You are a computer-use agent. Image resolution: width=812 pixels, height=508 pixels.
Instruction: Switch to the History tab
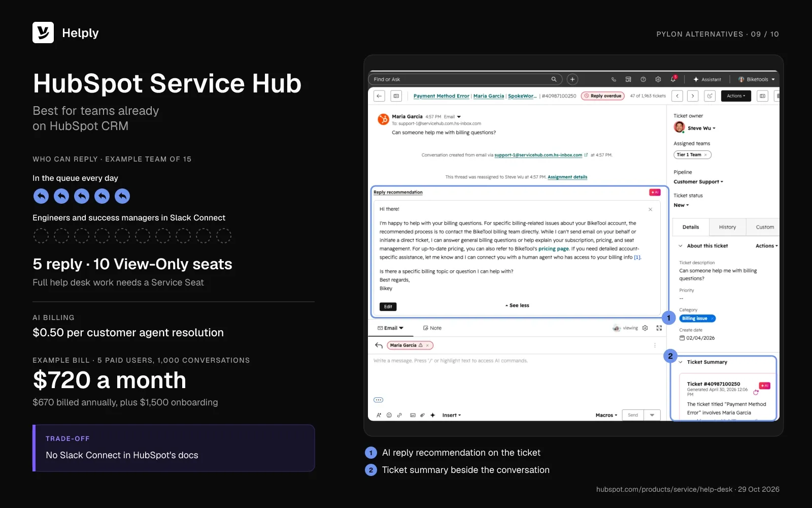[x=727, y=227]
